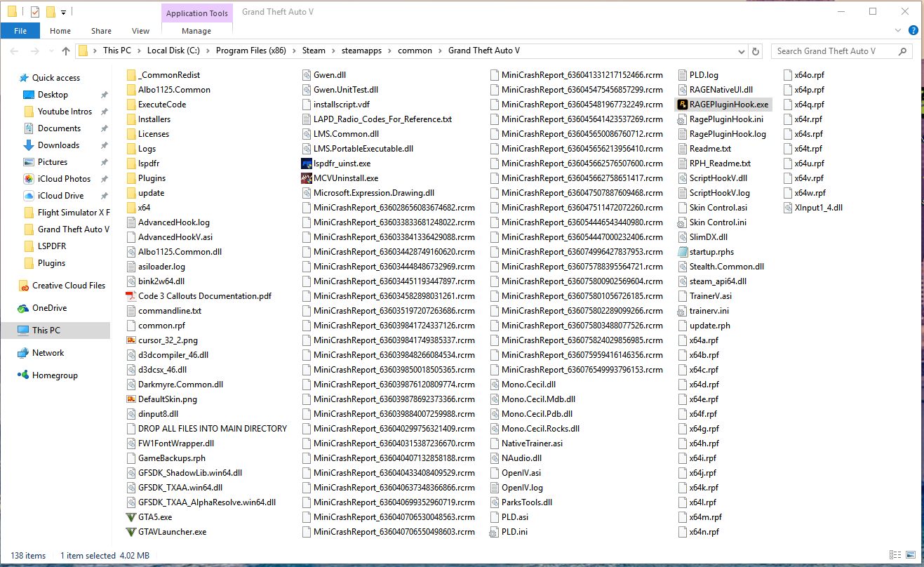This screenshot has height=567, width=924.
Task: Switch to large thumbnails view in status bar
Action: tap(910, 556)
